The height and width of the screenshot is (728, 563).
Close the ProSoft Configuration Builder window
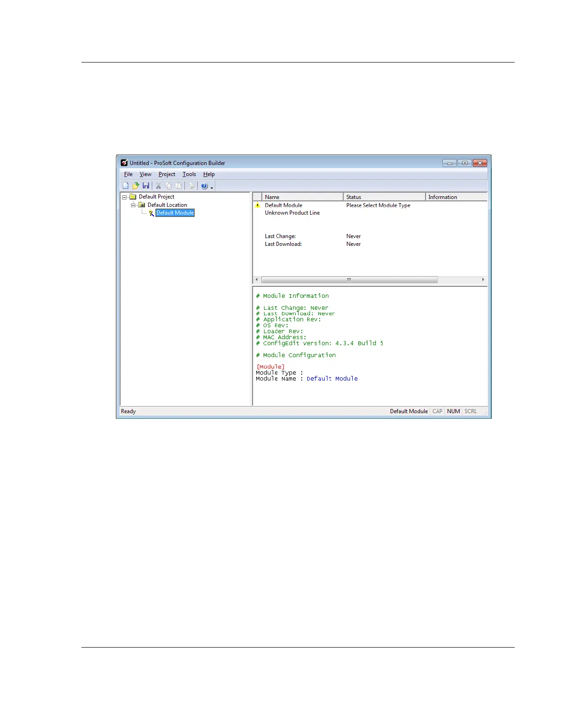[480, 163]
